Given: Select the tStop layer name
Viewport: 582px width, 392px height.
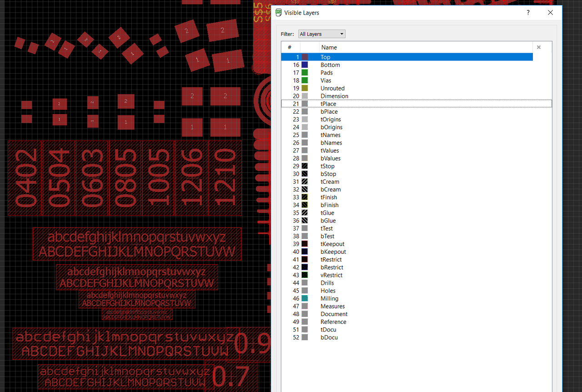Looking at the screenshot, I should pyautogui.click(x=327, y=166).
